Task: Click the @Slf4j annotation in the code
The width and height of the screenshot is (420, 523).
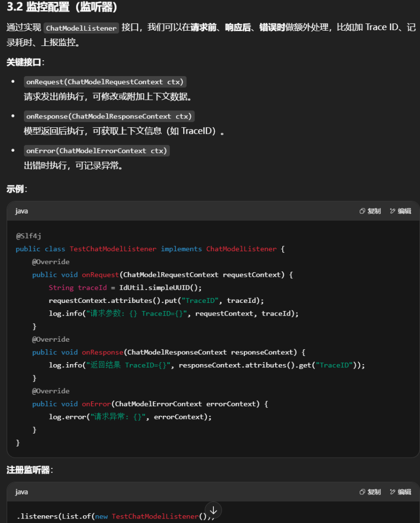Action: [28, 236]
